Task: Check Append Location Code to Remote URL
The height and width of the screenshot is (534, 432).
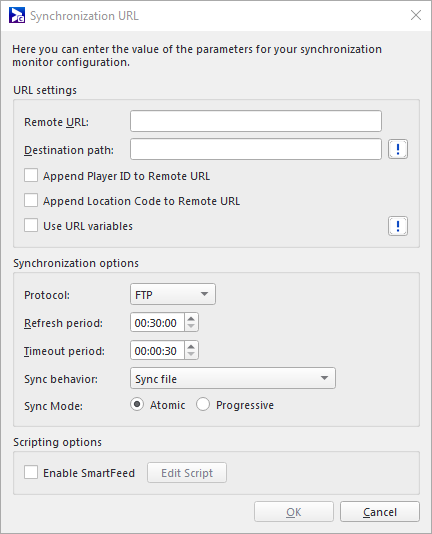Action: tap(31, 201)
